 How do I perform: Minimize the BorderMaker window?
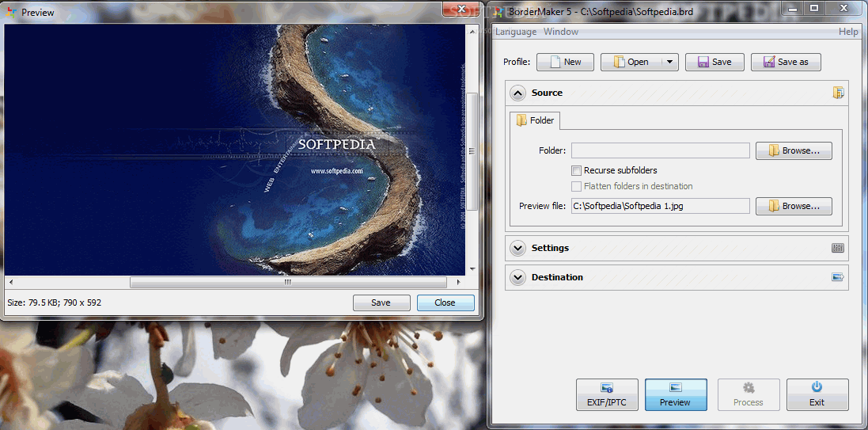(794, 7)
